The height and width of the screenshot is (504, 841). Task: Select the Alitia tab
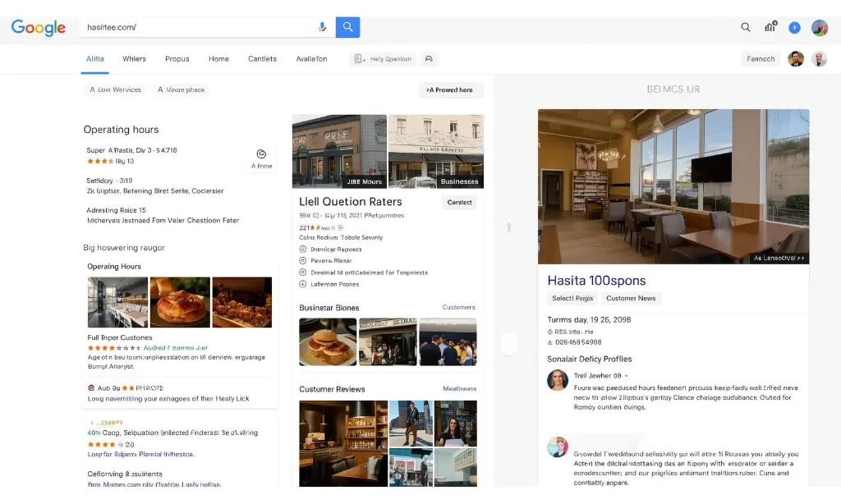tap(95, 59)
